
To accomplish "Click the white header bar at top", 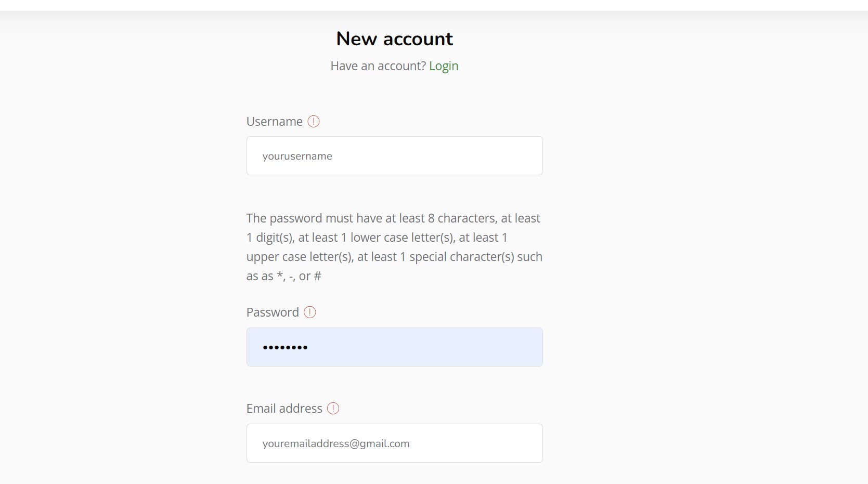I will pyautogui.click(x=434, y=5).
